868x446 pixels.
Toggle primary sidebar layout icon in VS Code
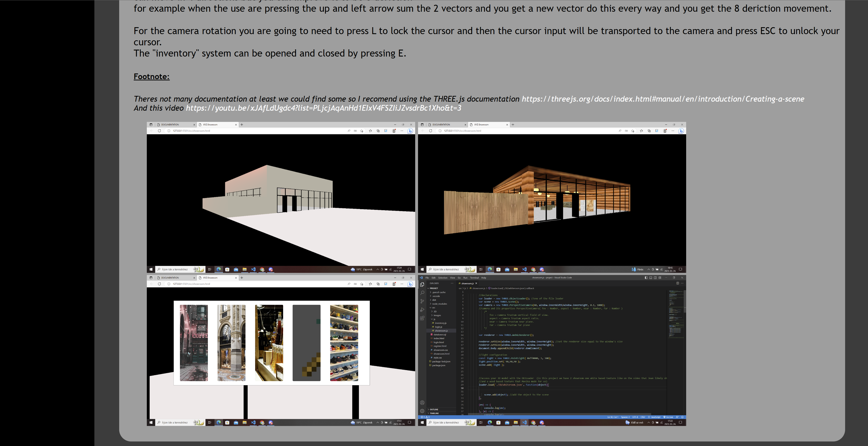[646, 278]
